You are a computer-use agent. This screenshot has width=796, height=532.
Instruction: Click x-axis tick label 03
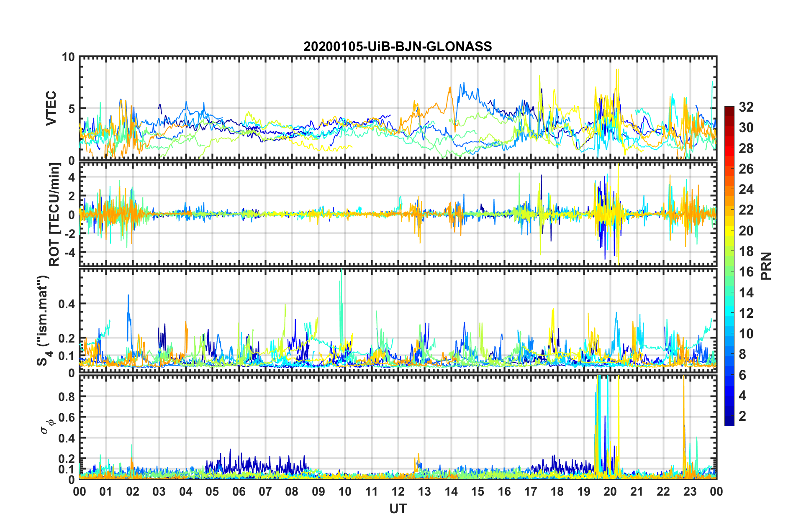[159, 491]
